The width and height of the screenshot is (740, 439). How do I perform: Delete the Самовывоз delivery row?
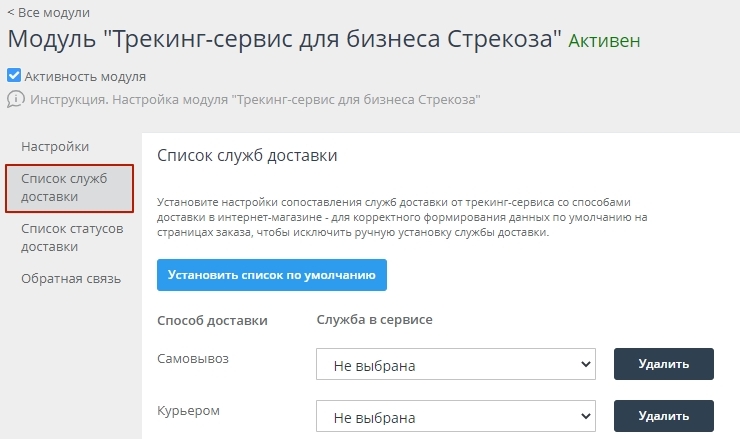[663, 364]
